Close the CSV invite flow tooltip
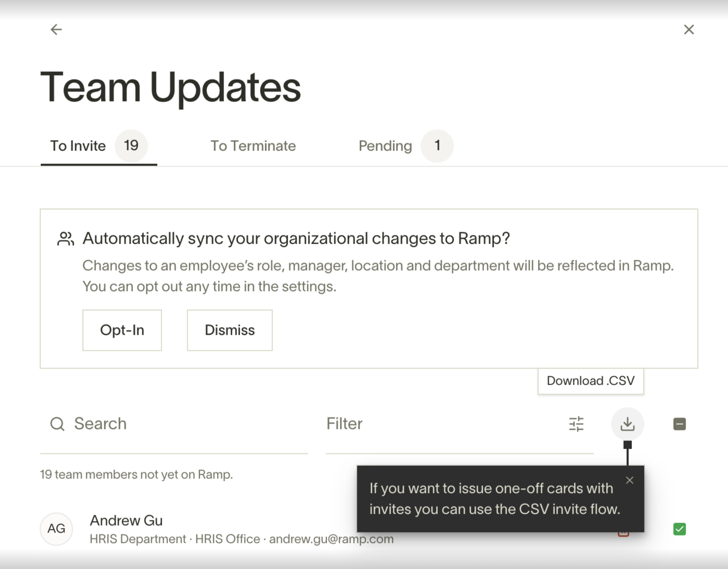728x569 pixels. click(630, 480)
